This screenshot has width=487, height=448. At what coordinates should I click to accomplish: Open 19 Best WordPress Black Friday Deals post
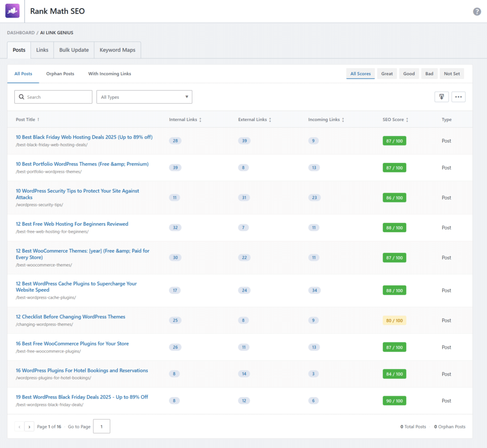click(x=82, y=397)
